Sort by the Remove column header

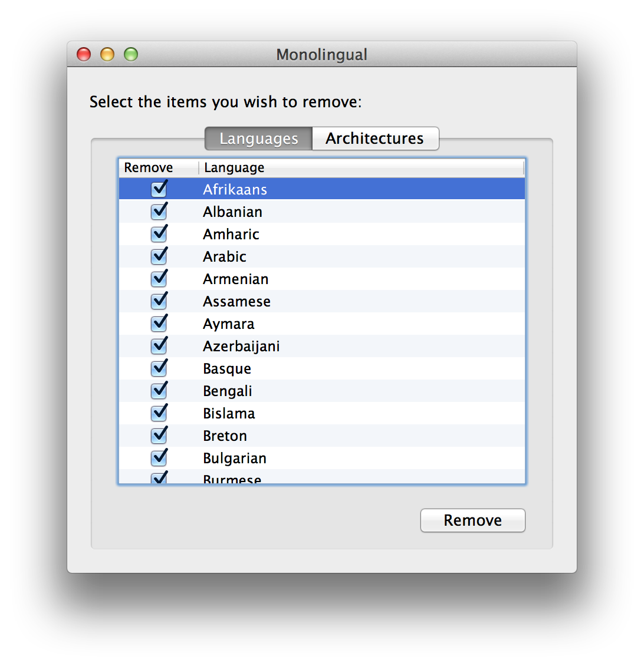[159, 168]
